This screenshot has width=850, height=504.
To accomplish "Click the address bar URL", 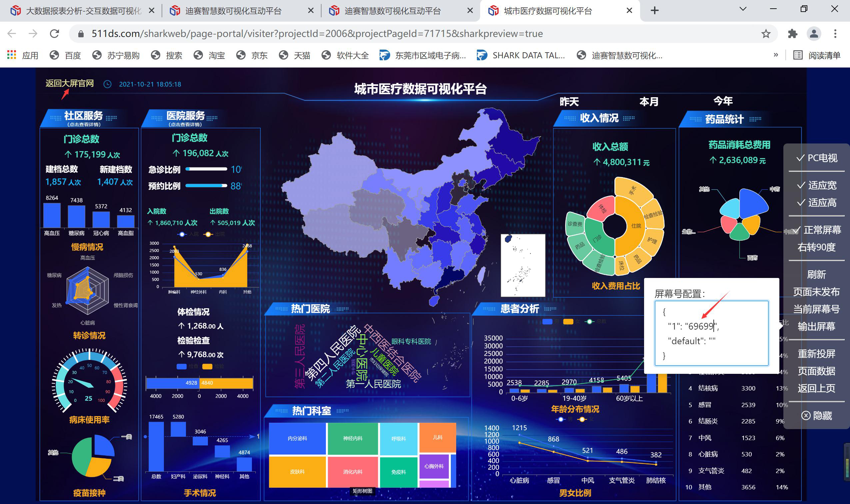I will tap(317, 34).
